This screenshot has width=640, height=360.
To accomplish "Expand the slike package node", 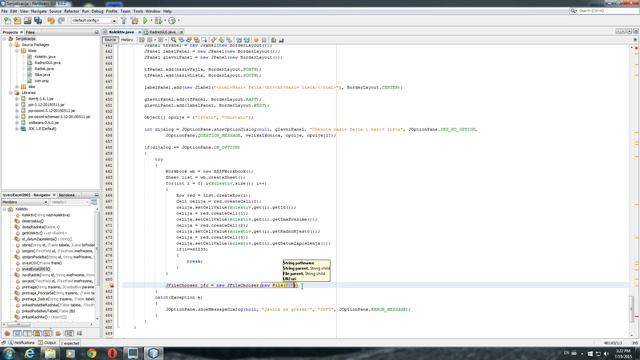I will tap(17, 87).
